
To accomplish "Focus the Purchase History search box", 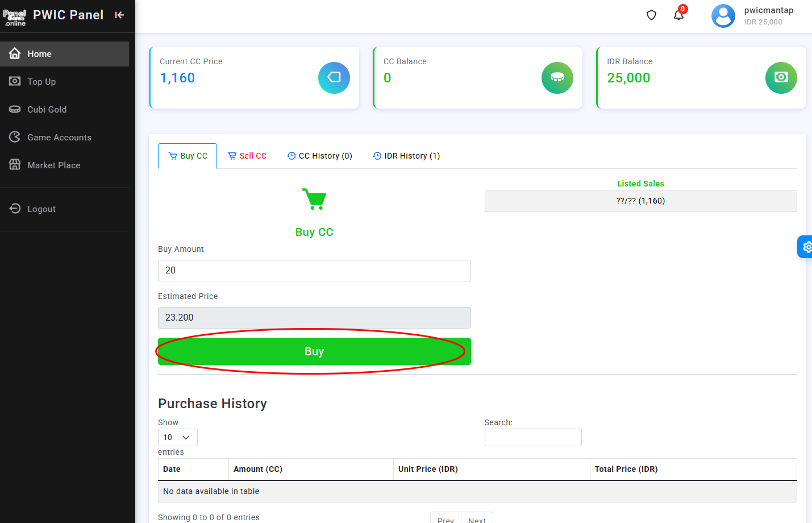I will [x=532, y=438].
